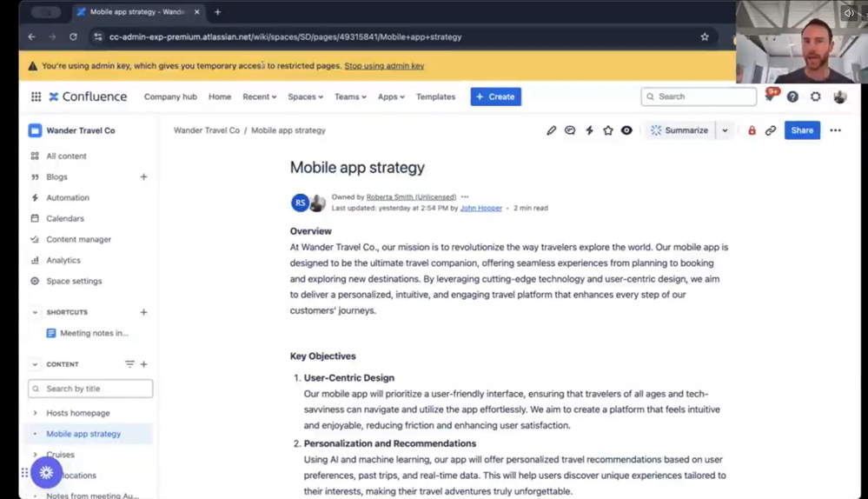Click the Create button
This screenshot has height=499, width=868.
click(x=495, y=96)
